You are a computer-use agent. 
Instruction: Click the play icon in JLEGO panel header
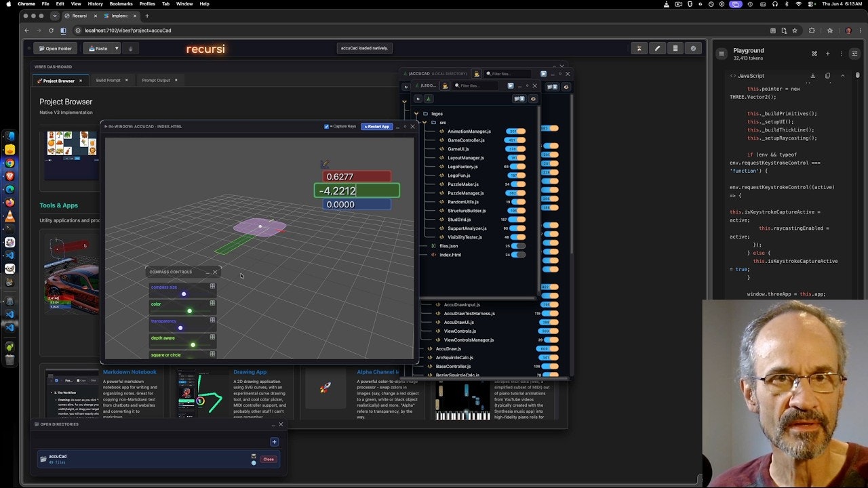coord(510,86)
